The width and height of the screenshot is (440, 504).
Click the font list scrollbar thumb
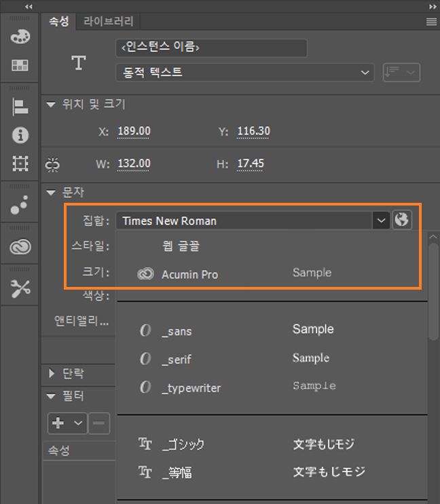(434, 291)
